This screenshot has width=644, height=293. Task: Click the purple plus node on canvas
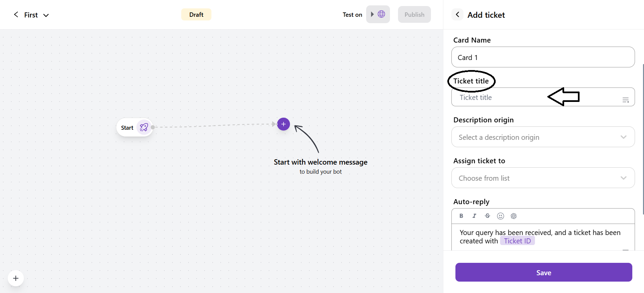(x=283, y=124)
